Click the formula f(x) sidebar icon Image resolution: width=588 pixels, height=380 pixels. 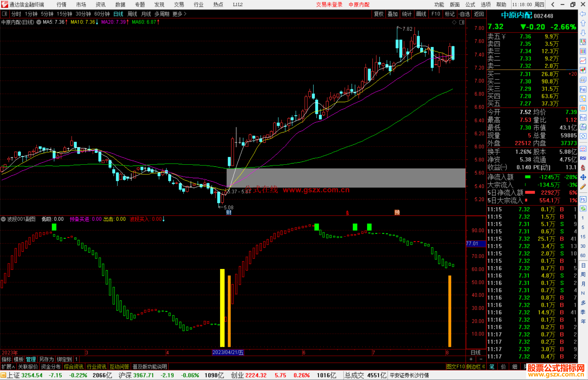[583, 127]
